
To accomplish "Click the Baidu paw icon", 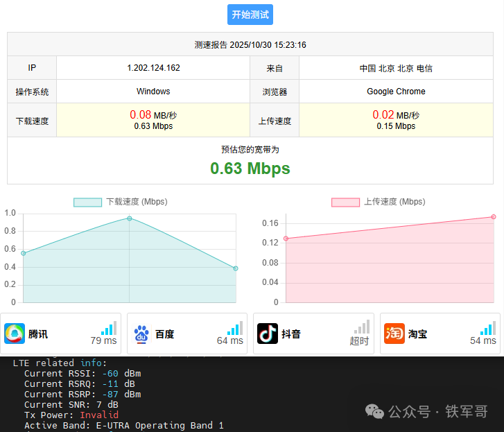I will pos(141,334).
